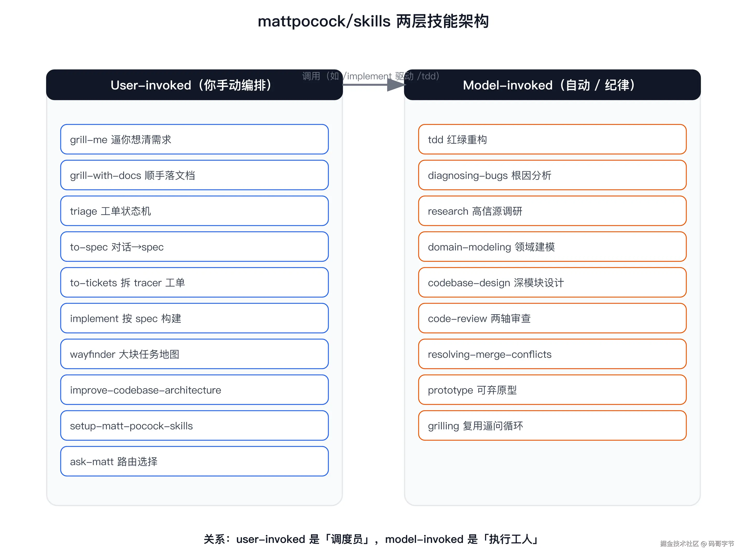Screen dimensions: 747x560
Task: Select the 'triage 工单状态机' box
Action: 195,211
